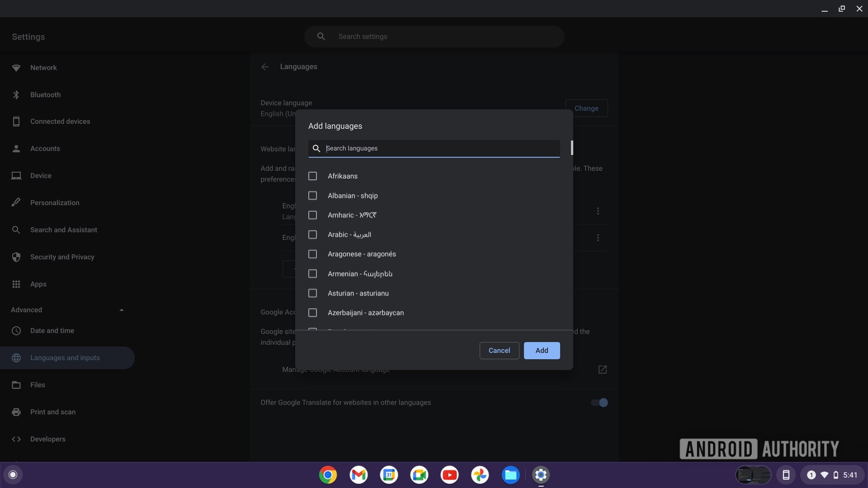Toggle Google Translate offer switch
Image resolution: width=868 pixels, height=488 pixels.
click(x=599, y=402)
